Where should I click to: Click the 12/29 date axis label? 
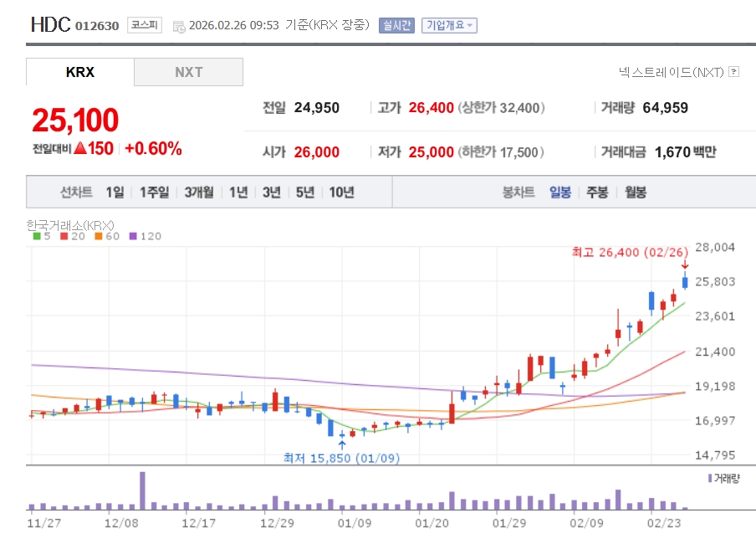277,523
